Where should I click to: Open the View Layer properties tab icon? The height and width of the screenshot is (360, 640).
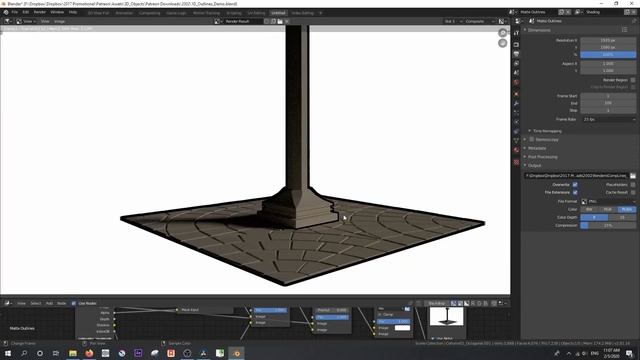click(516, 63)
